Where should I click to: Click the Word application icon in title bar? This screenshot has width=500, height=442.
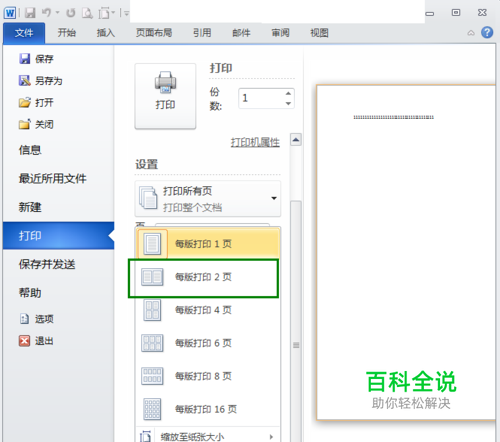[x=10, y=13]
